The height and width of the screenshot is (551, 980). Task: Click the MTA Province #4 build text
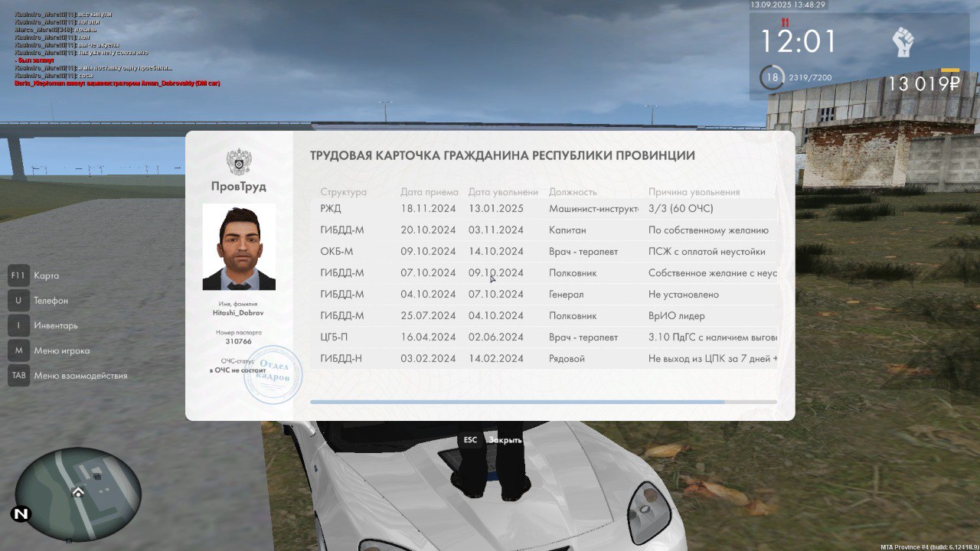(x=929, y=546)
